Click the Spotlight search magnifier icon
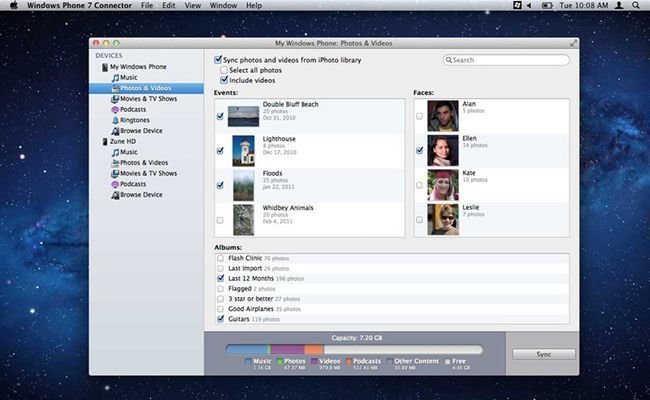This screenshot has width=650, height=400. click(636, 5)
